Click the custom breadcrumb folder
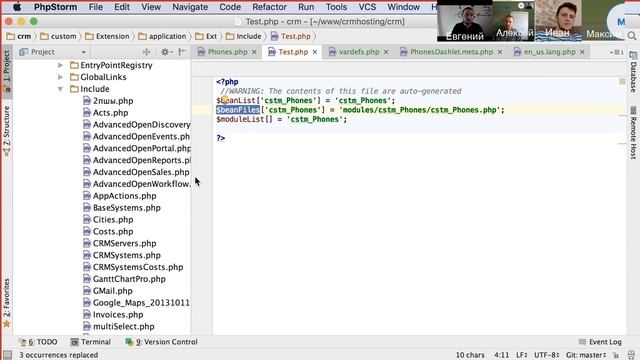 point(58,36)
